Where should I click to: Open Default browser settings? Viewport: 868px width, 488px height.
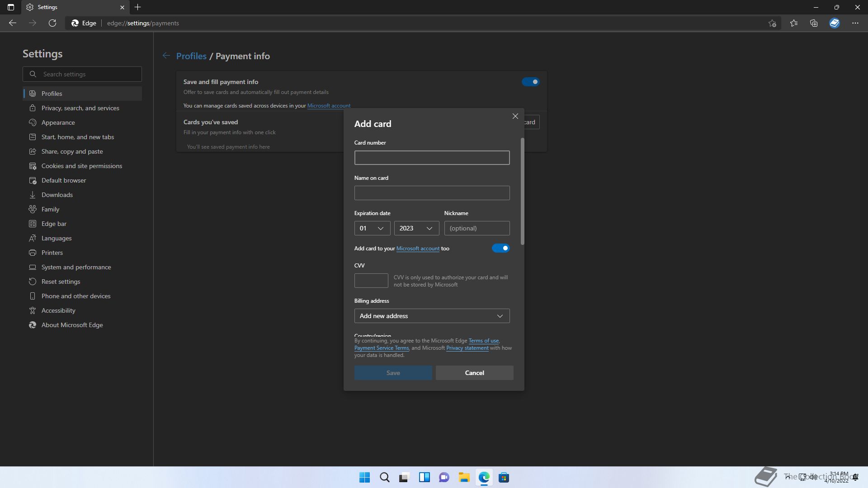(82, 180)
